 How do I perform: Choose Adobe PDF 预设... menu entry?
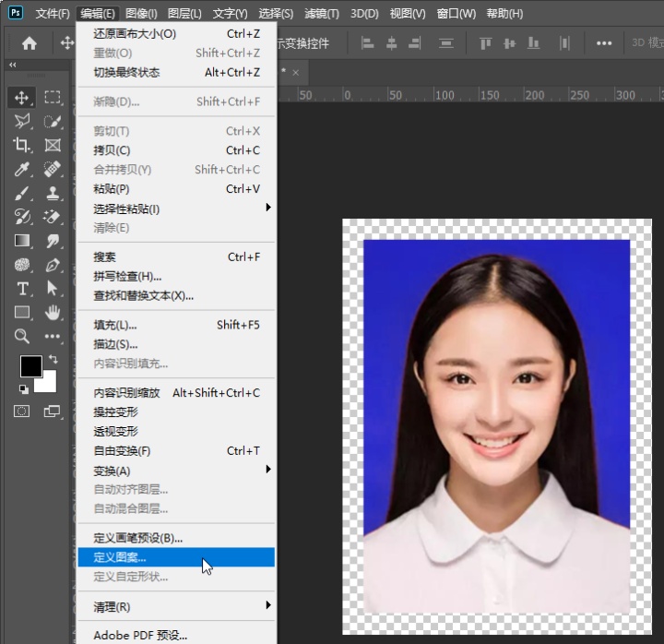(176, 635)
